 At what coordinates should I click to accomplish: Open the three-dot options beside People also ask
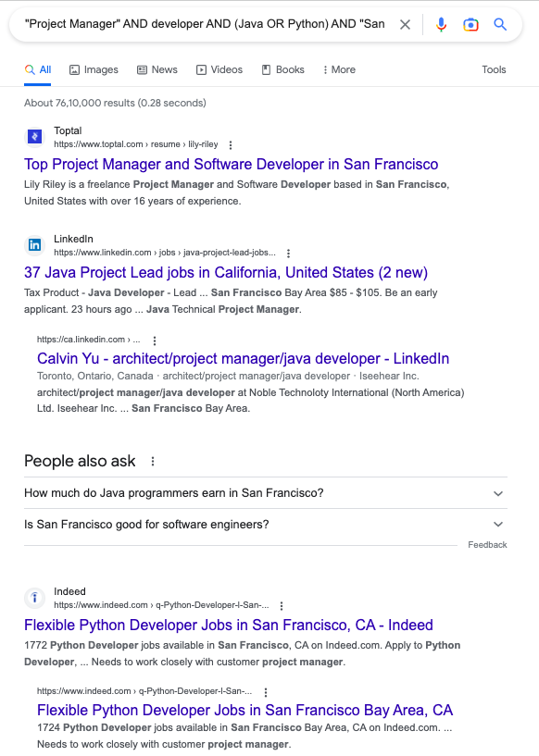(153, 461)
